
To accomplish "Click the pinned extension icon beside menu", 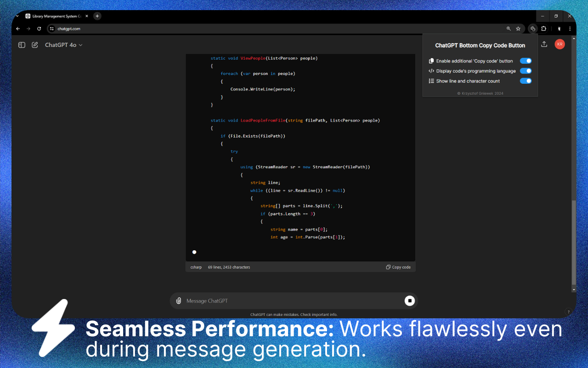I will coord(559,29).
